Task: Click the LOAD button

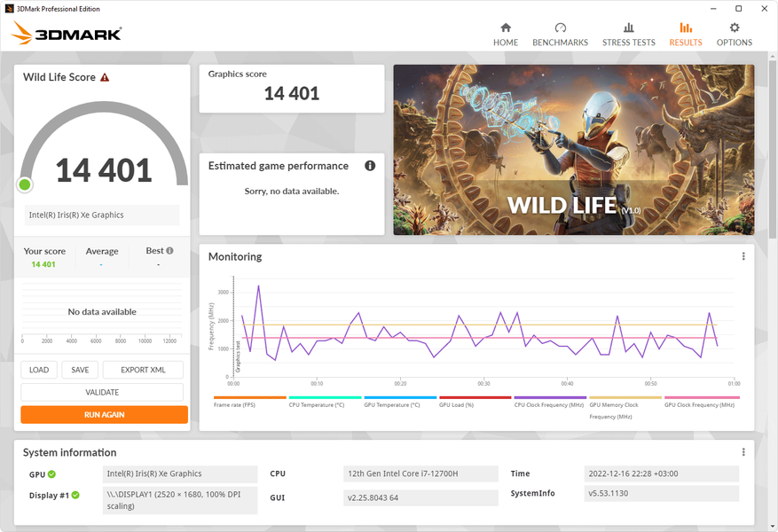Action: coord(39,370)
